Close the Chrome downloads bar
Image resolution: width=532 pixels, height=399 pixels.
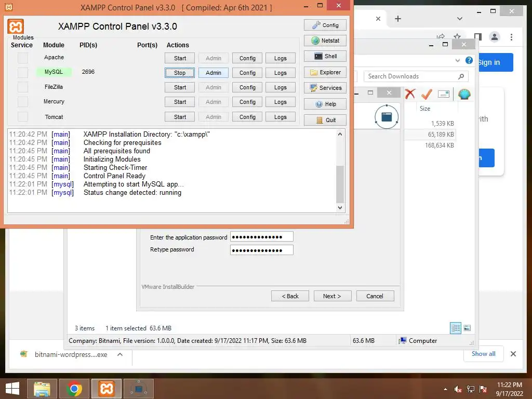click(513, 354)
